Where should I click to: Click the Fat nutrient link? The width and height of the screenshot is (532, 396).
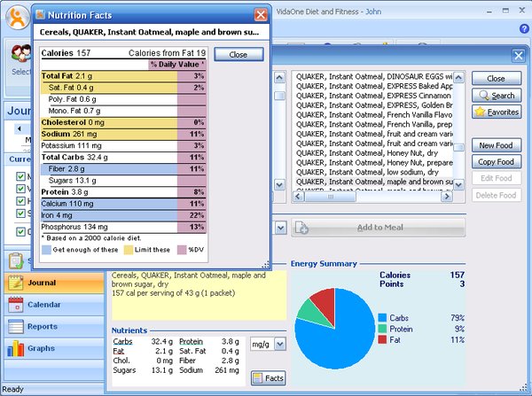click(119, 351)
